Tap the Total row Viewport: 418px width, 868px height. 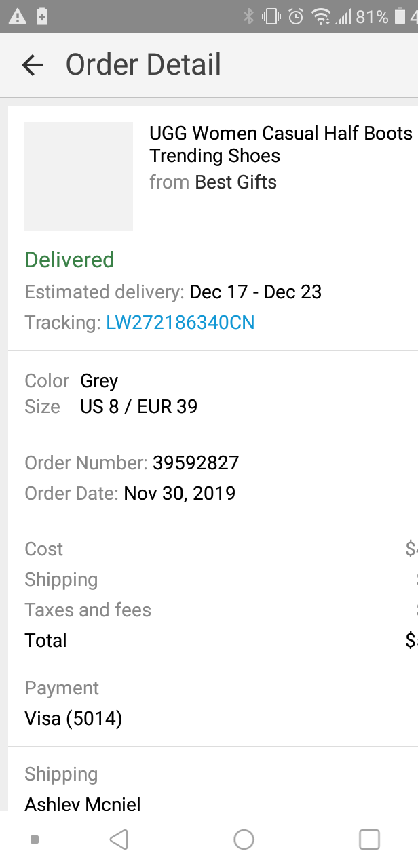[213, 640]
